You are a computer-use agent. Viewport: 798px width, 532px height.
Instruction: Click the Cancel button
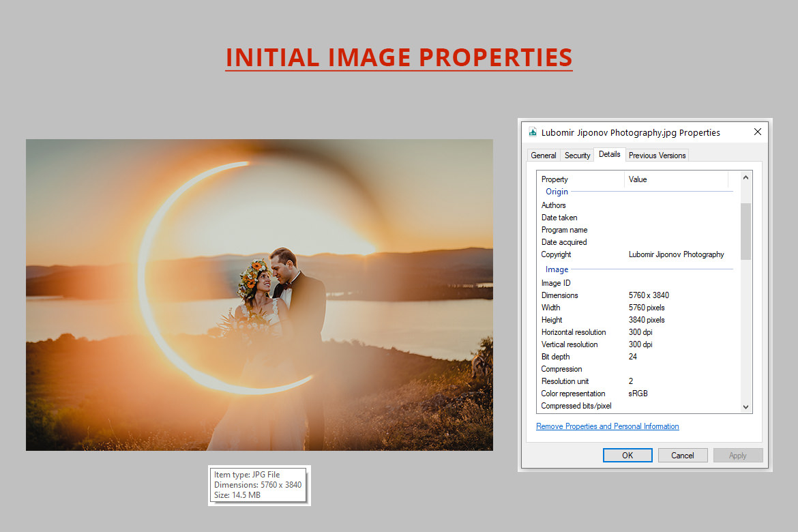coord(683,455)
